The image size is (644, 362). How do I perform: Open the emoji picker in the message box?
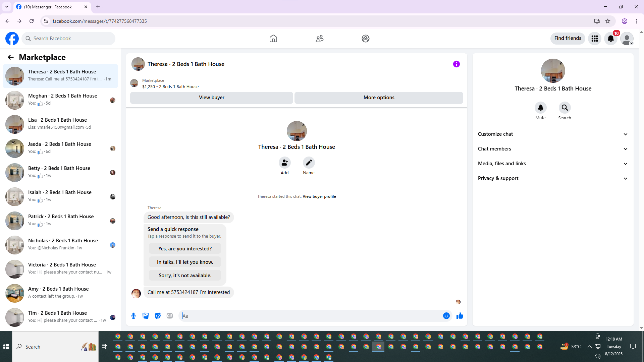click(446, 316)
